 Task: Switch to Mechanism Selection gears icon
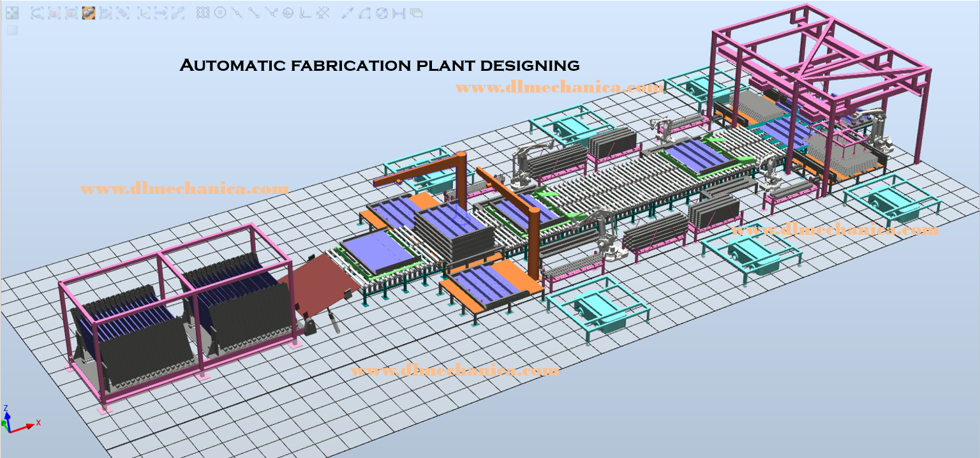point(106,13)
